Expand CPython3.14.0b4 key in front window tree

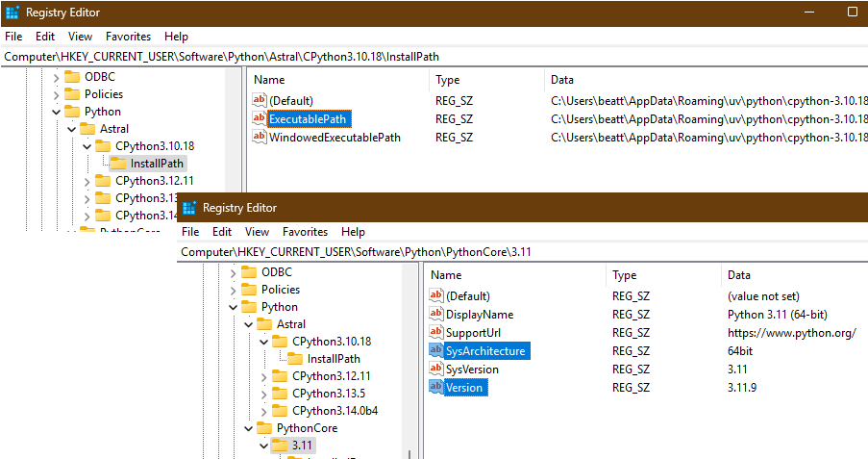click(264, 411)
